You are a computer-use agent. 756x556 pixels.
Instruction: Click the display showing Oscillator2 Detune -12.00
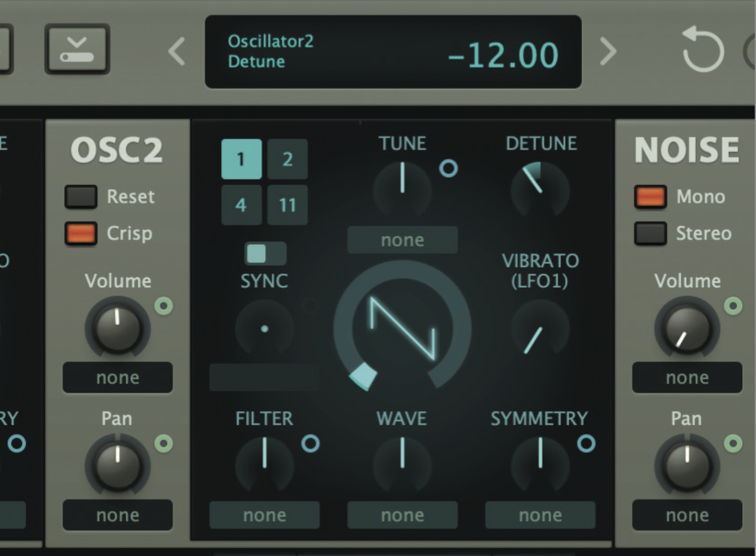pos(393,52)
